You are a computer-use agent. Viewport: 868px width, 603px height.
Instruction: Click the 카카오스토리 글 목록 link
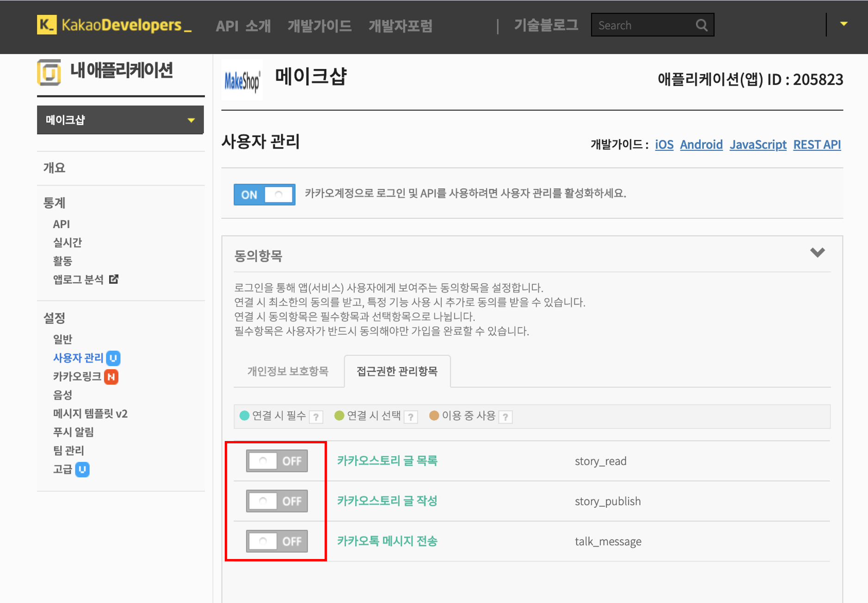tap(387, 460)
